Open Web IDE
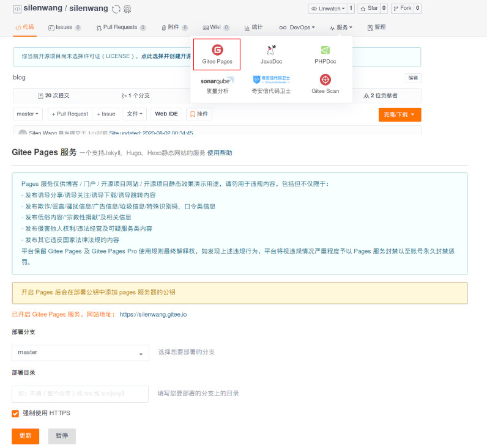The image size is (487, 448). [166, 114]
